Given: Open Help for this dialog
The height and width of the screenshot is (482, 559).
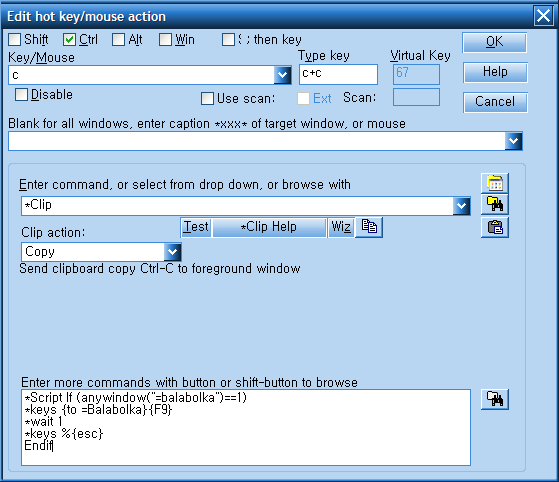Looking at the screenshot, I should (x=495, y=72).
